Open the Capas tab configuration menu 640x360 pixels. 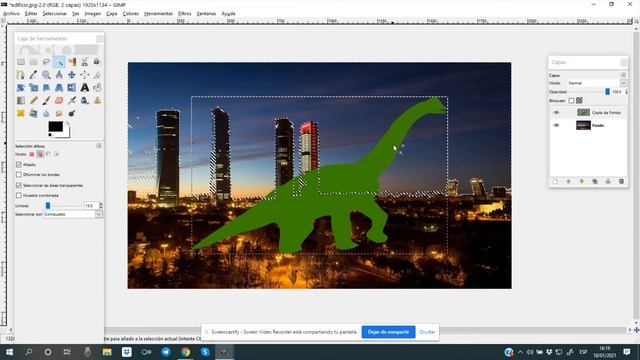click(x=623, y=75)
